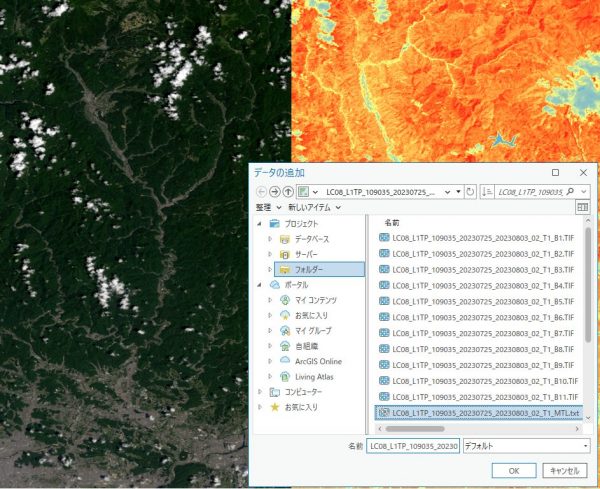Open the デフォルト file type dropdown
The width and height of the screenshot is (600, 489).
tap(527, 446)
